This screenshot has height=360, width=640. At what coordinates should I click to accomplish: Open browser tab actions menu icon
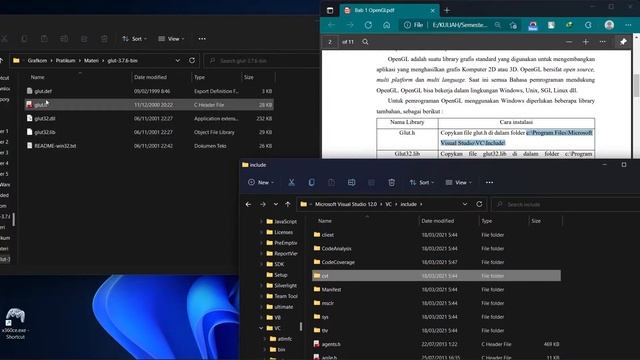click(330, 10)
